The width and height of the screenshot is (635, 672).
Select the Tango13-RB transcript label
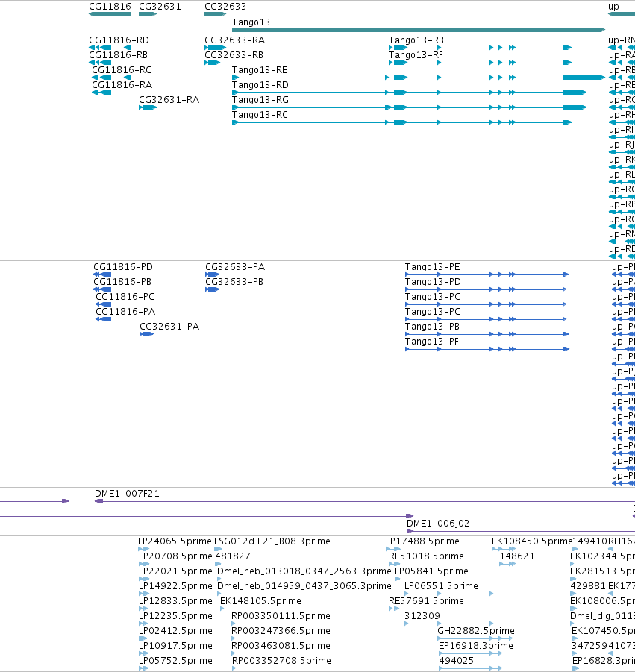pyautogui.click(x=416, y=40)
